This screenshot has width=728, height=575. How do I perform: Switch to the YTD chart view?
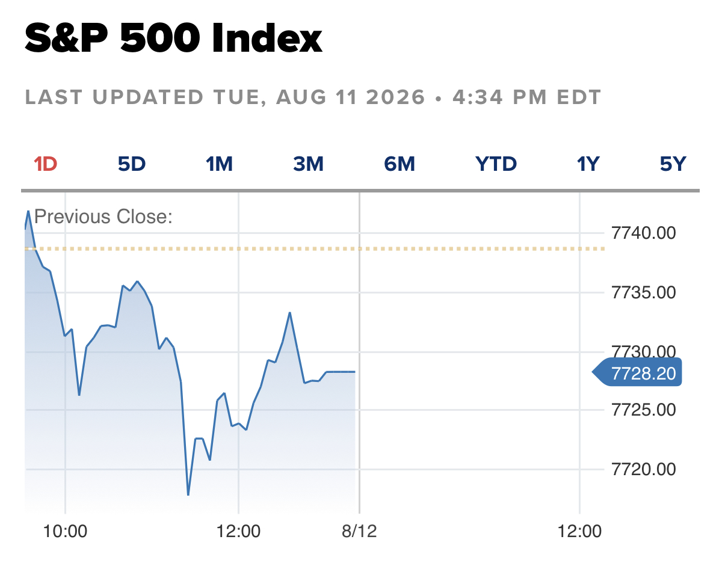(496, 164)
